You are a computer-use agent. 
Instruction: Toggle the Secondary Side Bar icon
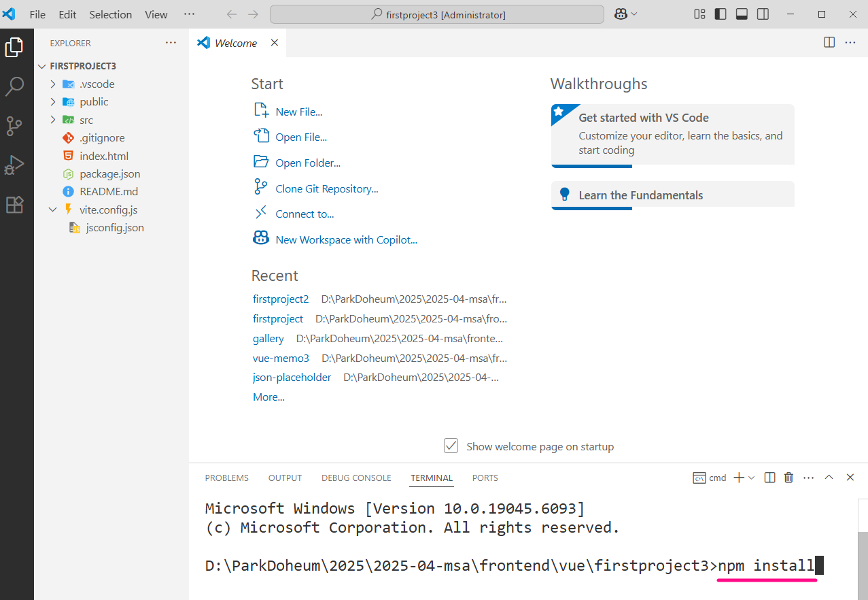tap(763, 14)
